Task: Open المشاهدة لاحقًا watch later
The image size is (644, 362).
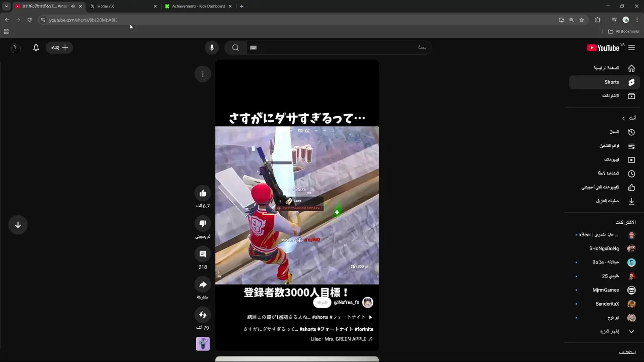Action: pyautogui.click(x=604, y=173)
